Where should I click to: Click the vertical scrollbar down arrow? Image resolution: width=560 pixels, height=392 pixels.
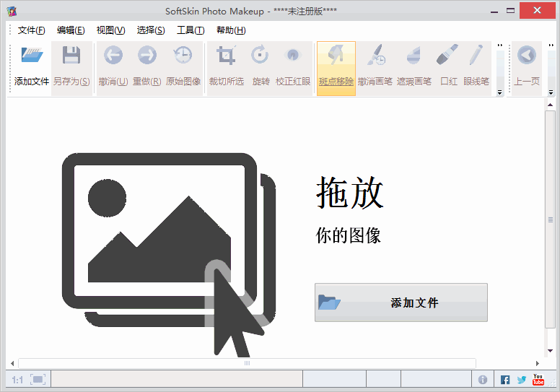[551, 351]
